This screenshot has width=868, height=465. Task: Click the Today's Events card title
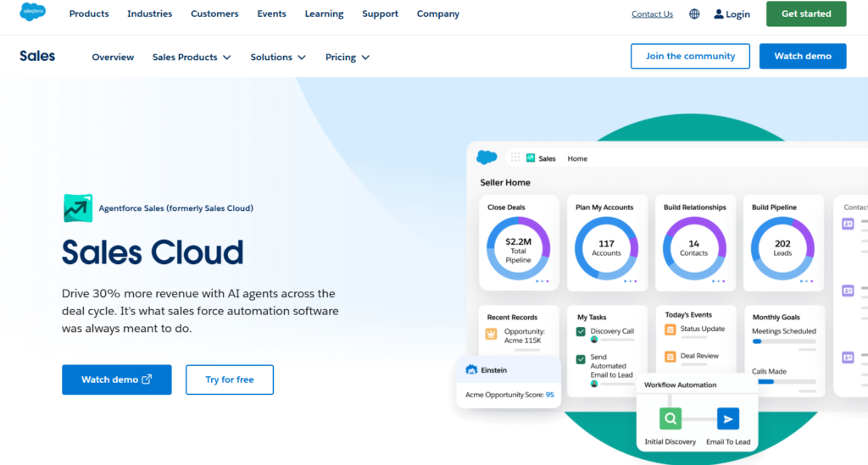pos(688,314)
